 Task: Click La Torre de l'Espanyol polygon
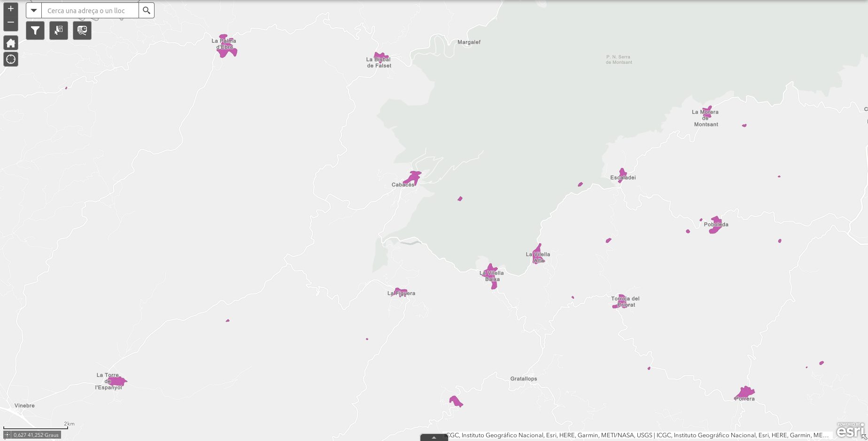(117, 381)
